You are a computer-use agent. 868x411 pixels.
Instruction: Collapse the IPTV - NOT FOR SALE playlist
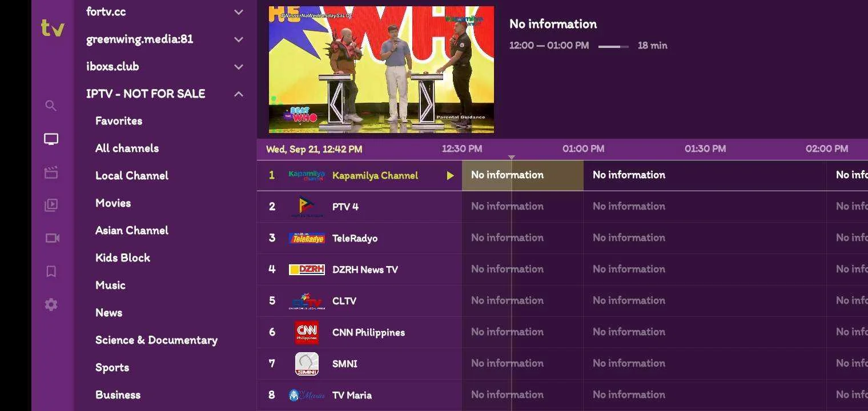[239, 94]
